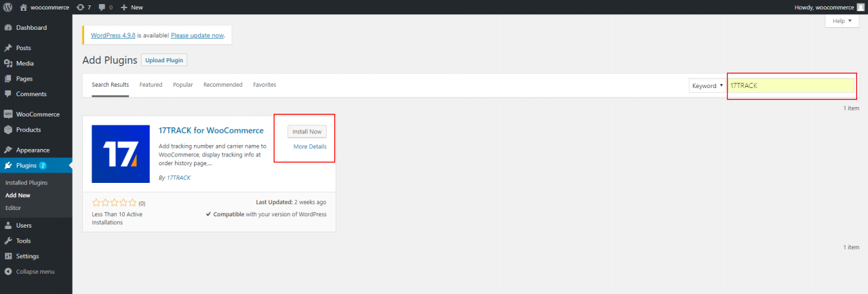This screenshot has height=294, width=868.
Task: Click the user avatar in admin bar
Action: tap(861, 7)
